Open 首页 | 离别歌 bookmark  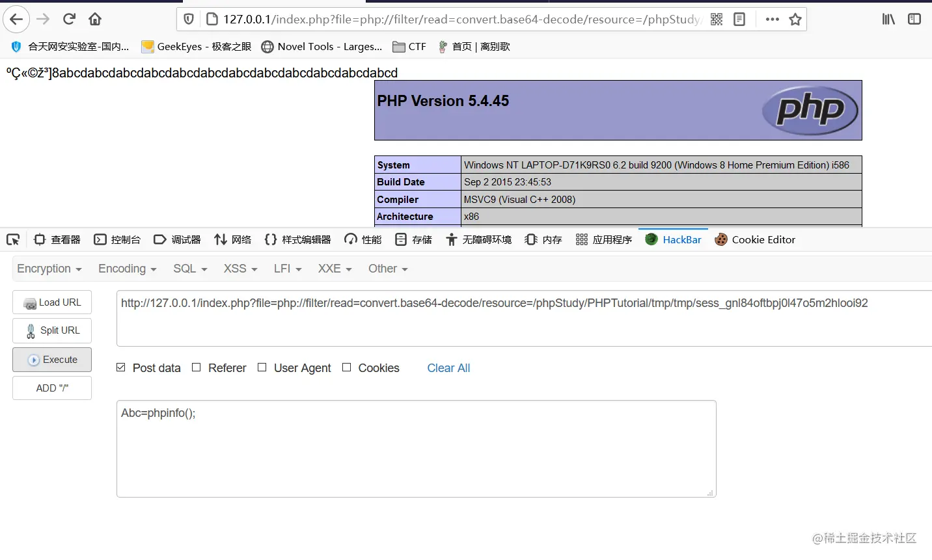(x=474, y=46)
